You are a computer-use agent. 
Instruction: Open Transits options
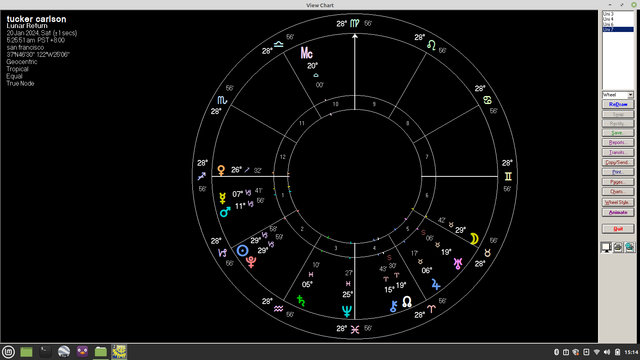[x=618, y=153]
